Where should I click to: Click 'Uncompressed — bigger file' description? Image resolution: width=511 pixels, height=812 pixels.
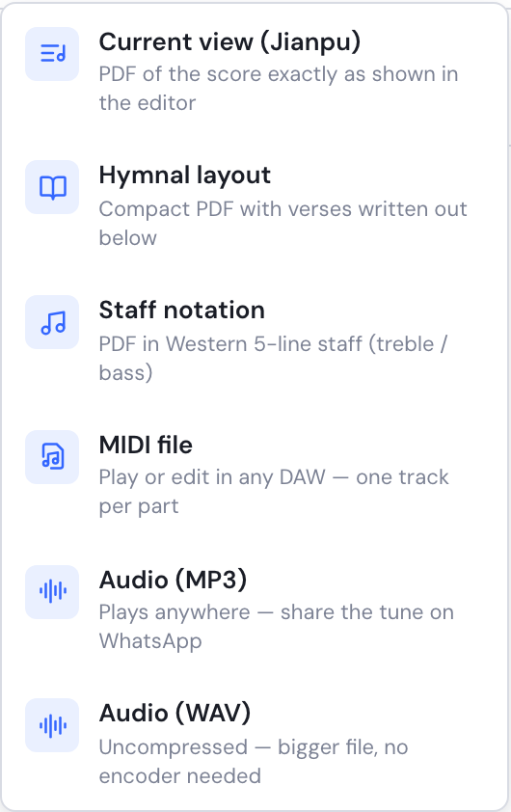254,761
